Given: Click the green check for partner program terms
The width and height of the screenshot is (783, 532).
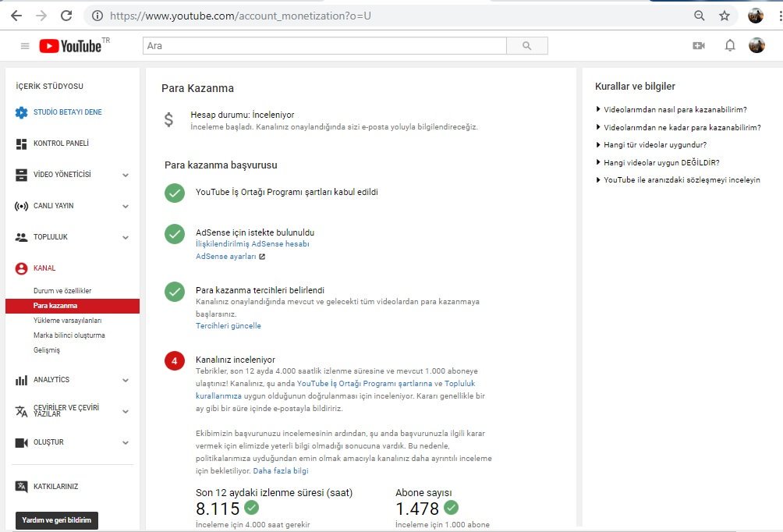Looking at the screenshot, I should pyautogui.click(x=175, y=193).
